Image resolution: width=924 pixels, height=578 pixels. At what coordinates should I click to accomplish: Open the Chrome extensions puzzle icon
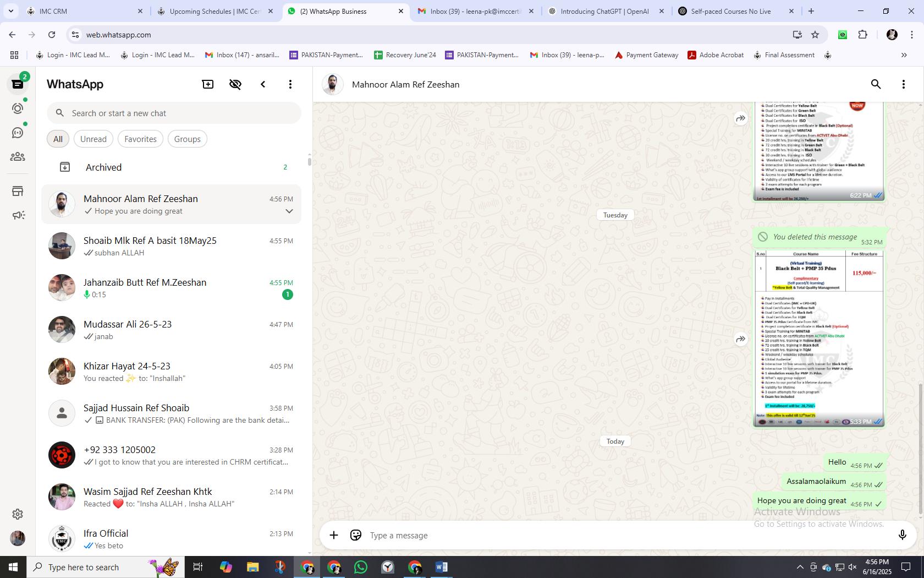pos(863,35)
